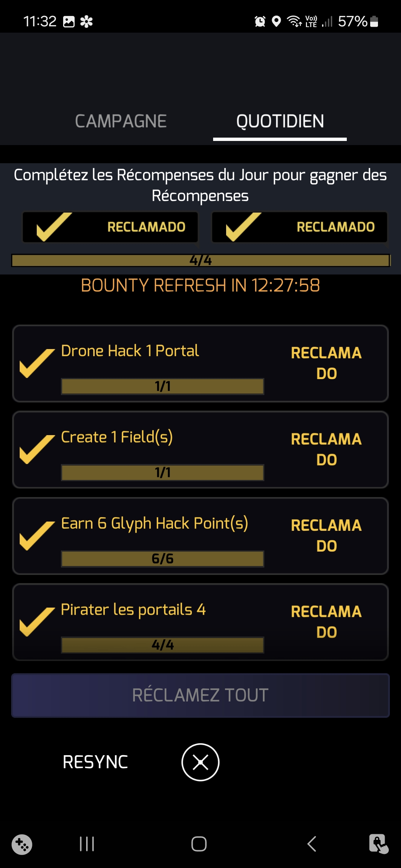Tap the checkmark beside Create 1 Field(s)
The height and width of the screenshot is (868, 401).
37,449
